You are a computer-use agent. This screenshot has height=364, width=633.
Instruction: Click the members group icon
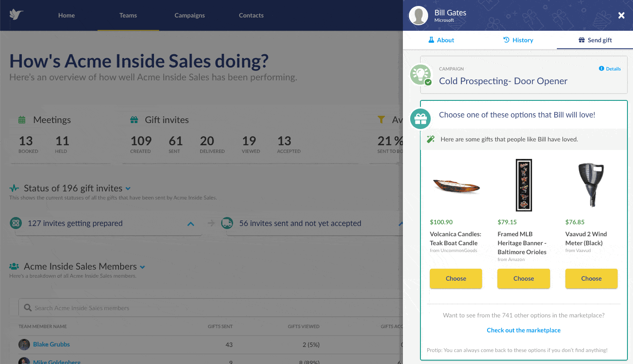pos(14,266)
